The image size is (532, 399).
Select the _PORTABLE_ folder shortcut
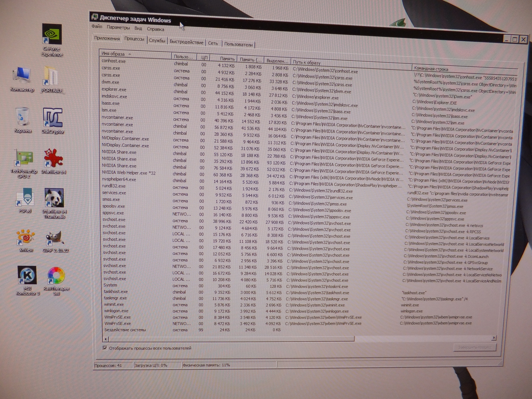[x=52, y=80]
